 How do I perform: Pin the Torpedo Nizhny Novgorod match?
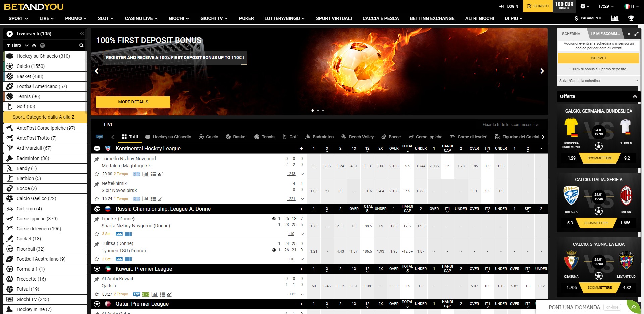point(97,159)
